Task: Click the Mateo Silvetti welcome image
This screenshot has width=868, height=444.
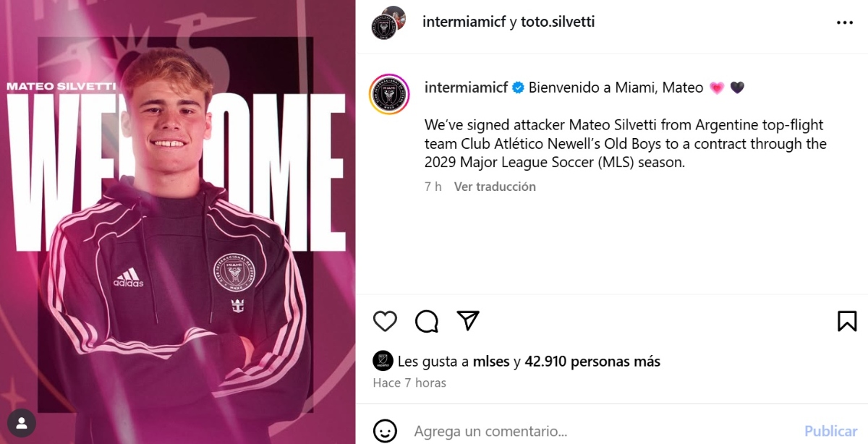Action: click(177, 222)
